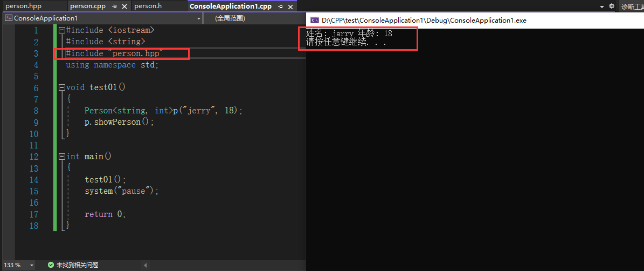Click the return 0; statement
Screen dimensions: 644x271
click(x=105, y=214)
